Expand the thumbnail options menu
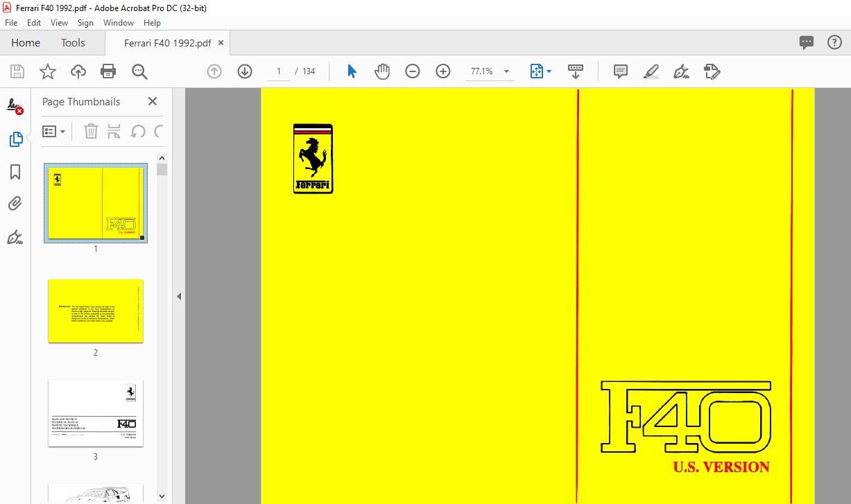Viewport: 851px width, 504px height. [54, 131]
